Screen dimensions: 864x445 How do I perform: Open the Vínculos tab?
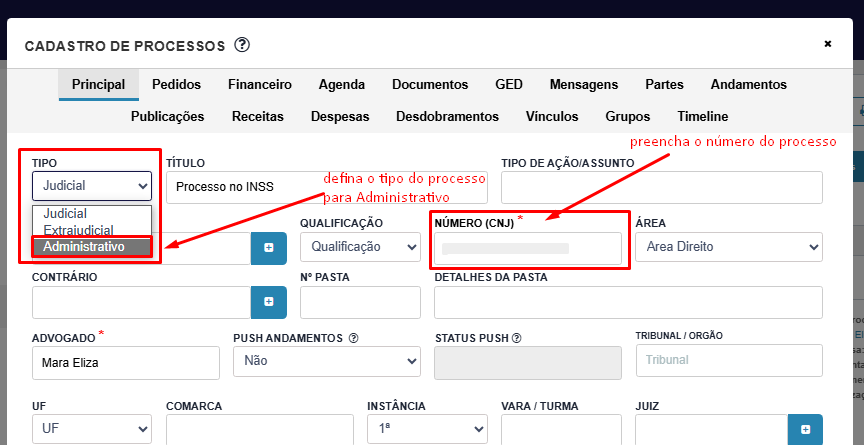(x=552, y=117)
